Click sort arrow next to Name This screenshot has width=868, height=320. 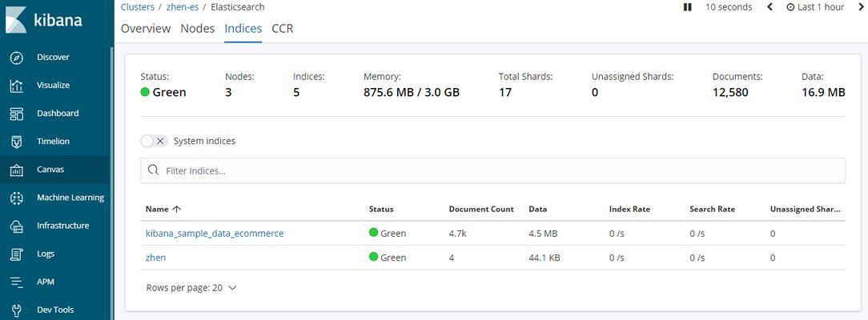pos(177,210)
